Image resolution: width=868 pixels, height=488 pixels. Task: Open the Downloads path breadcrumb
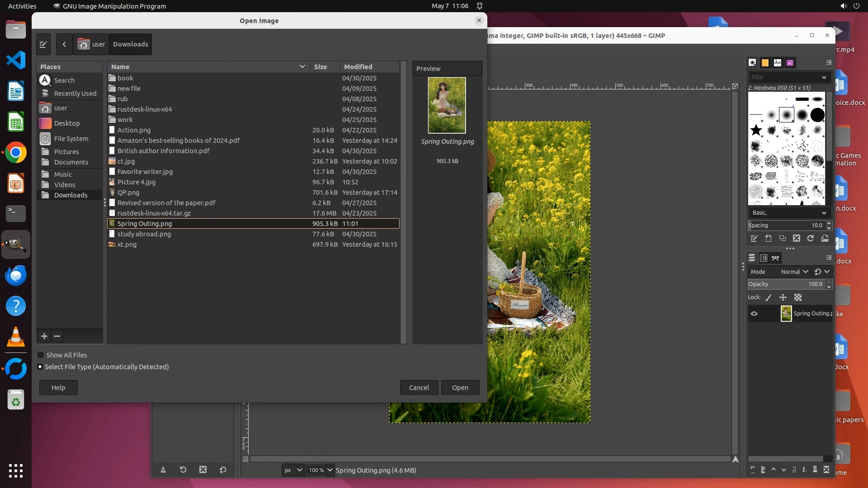pyautogui.click(x=131, y=44)
